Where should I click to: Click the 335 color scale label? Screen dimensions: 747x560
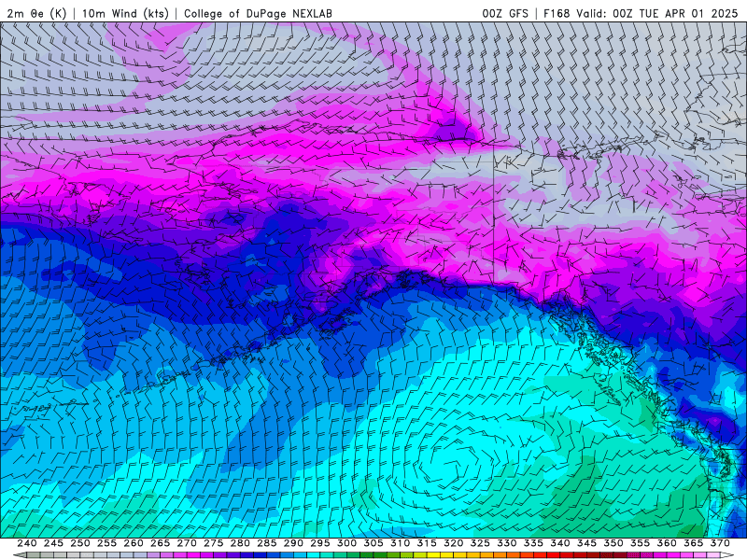[533, 543]
